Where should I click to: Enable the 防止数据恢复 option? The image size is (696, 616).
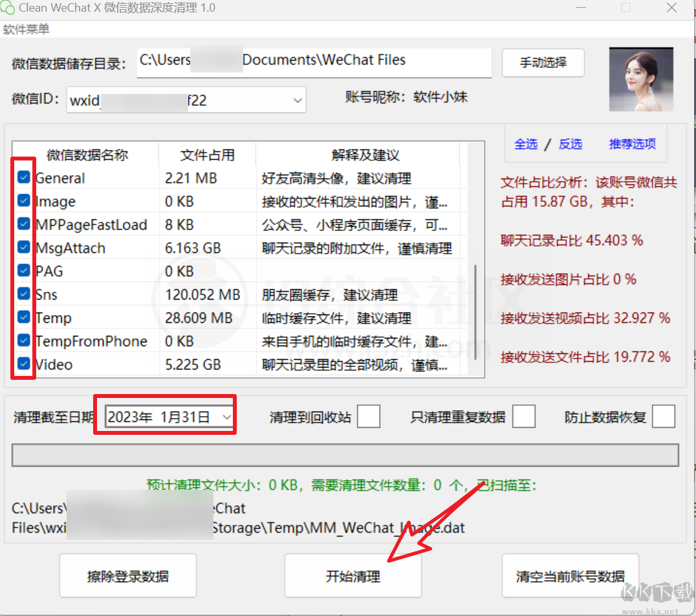coord(664,417)
